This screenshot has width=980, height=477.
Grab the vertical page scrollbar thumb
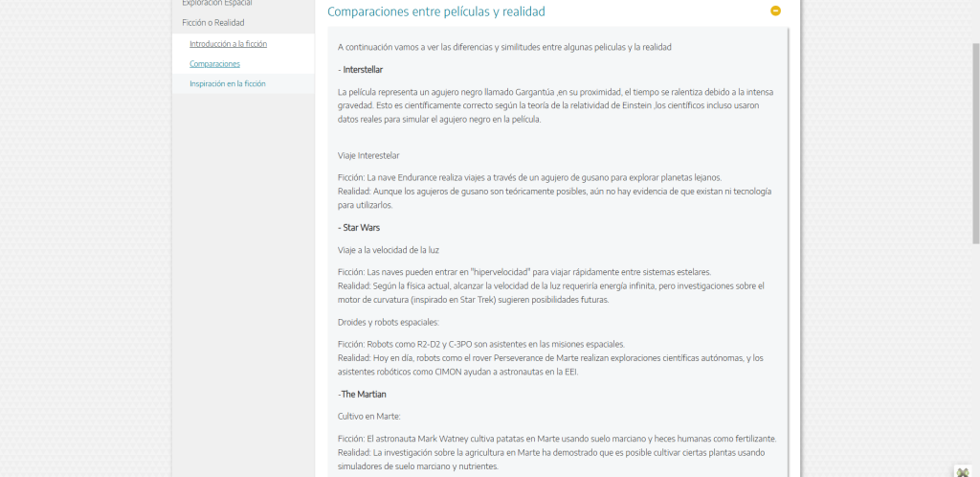[x=975, y=143]
